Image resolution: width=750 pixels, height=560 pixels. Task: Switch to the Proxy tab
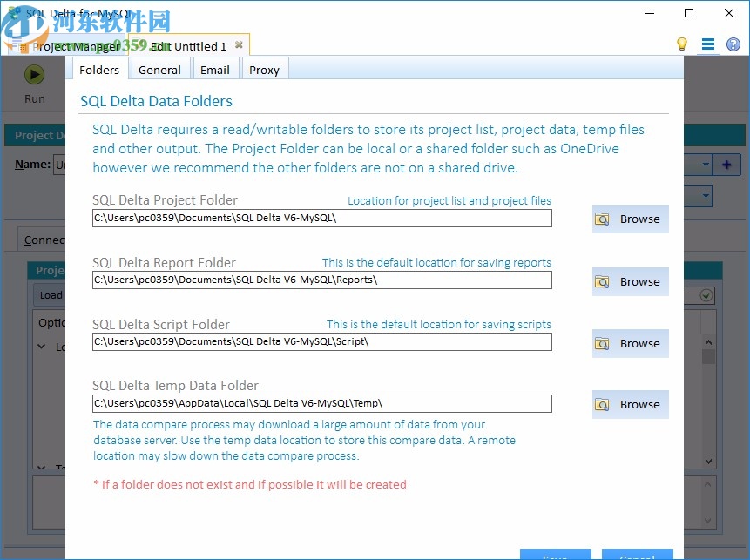coord(264,70)
